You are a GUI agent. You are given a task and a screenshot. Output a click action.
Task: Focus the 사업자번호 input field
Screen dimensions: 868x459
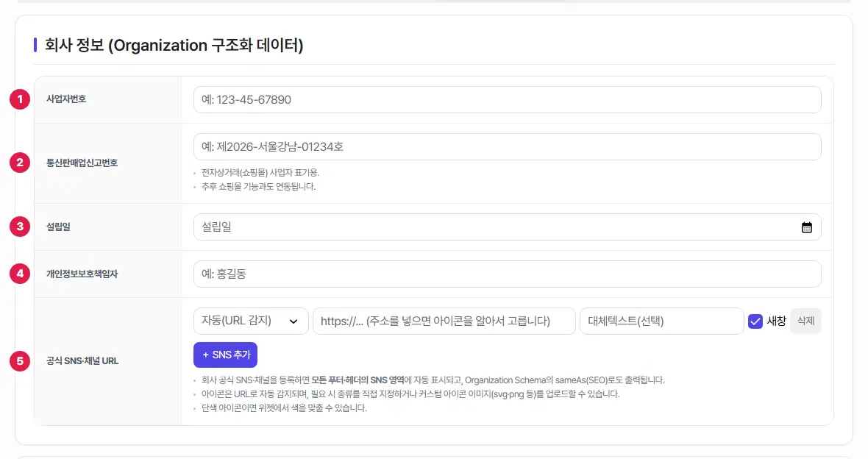507,99
